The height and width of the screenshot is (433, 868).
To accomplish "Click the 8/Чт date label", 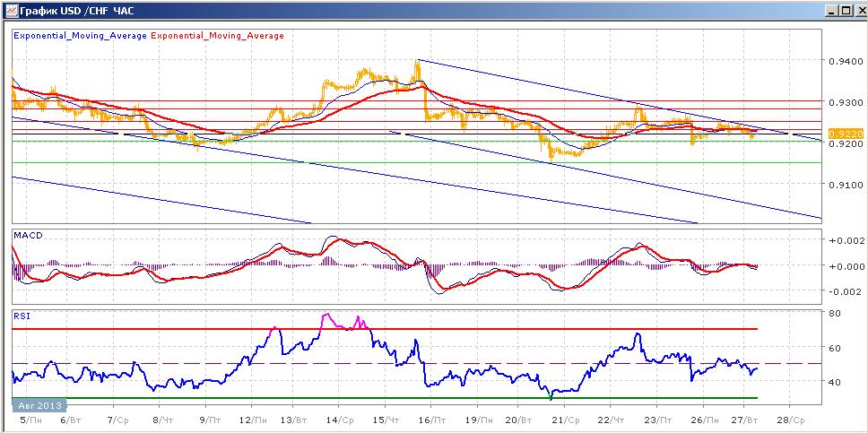I will 161,420.
